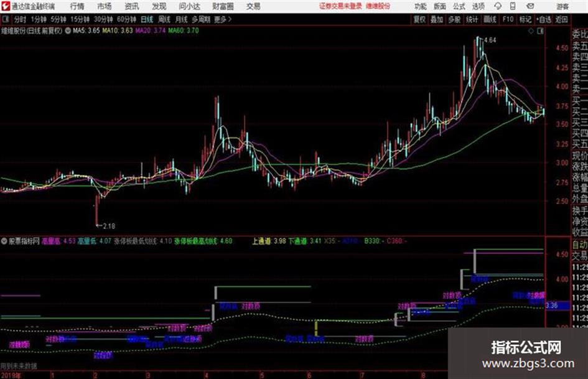
Task: Open the round settings icon beside 股票指标网
Action: (4, 241)
